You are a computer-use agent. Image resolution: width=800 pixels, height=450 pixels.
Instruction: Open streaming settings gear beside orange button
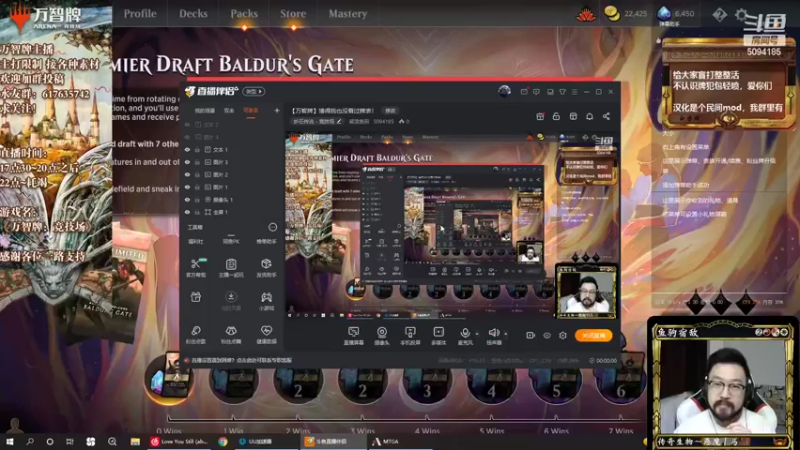tap(563, 335)
